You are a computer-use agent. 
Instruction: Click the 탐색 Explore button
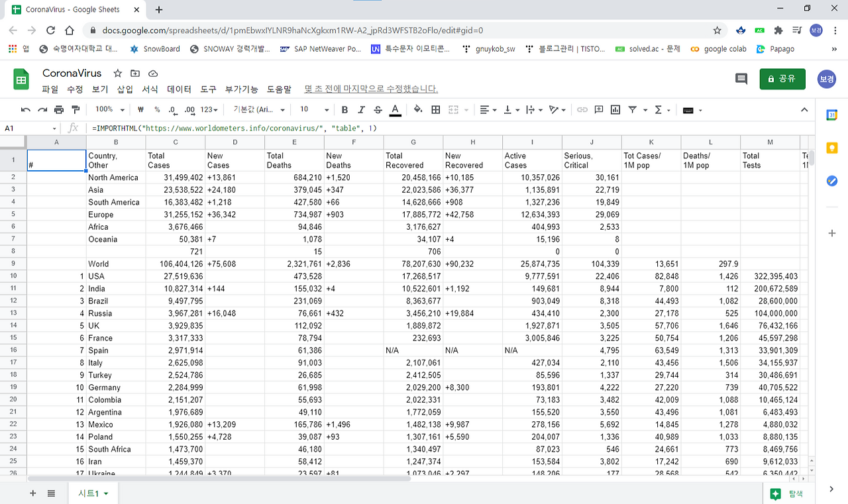[x=788, y=493]
